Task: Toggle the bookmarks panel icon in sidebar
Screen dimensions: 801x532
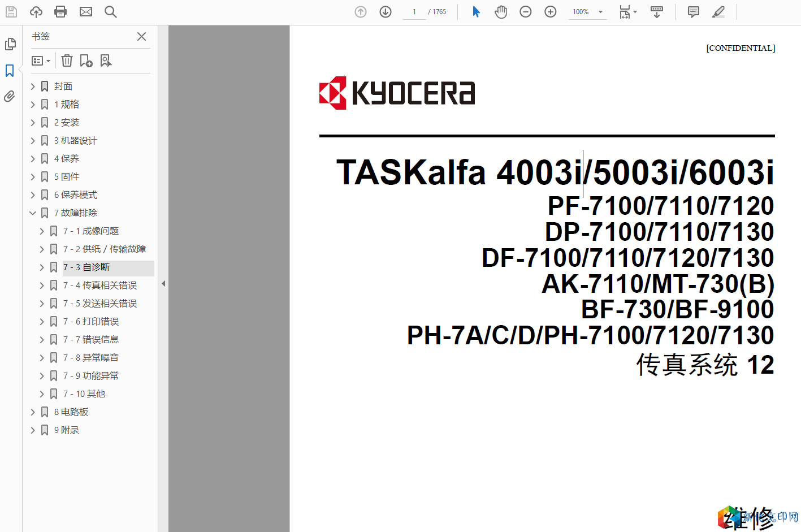Action: 10,71
